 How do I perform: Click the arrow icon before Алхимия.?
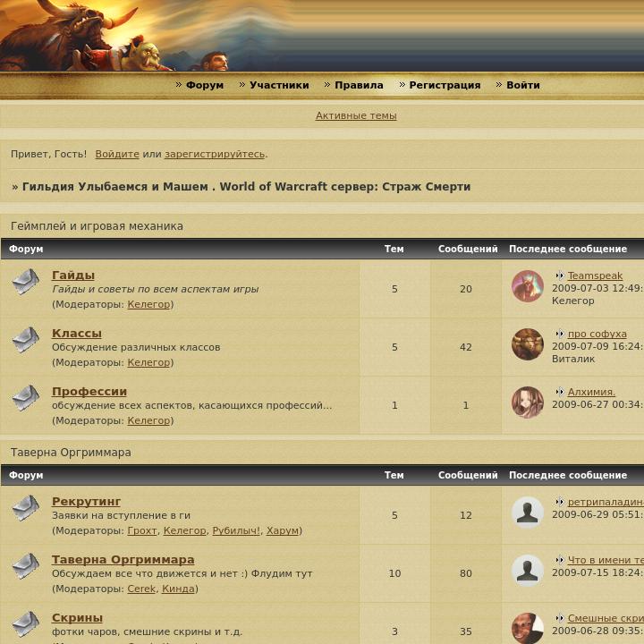(x=560, y=392)
